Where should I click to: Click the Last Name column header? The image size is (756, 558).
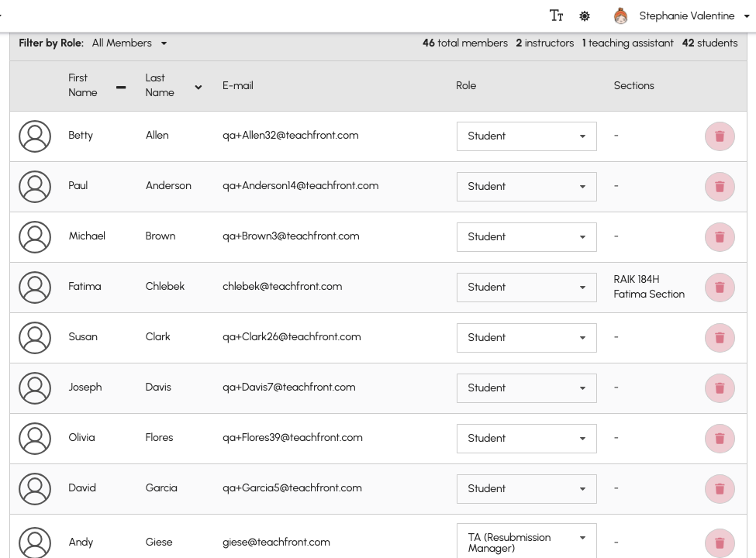coord(160,85)
